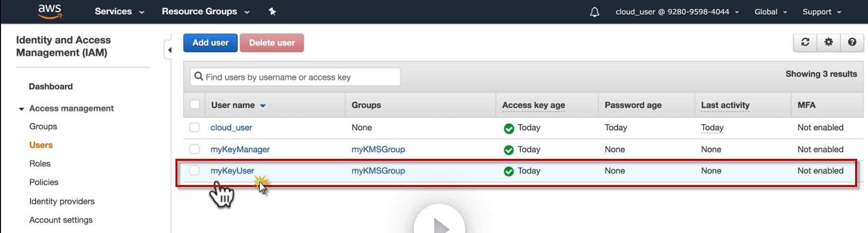The image size is (868, 233).
Task: Check the cloud_user row checkbox
Action: pyautogui.click(x=195, y=128)
